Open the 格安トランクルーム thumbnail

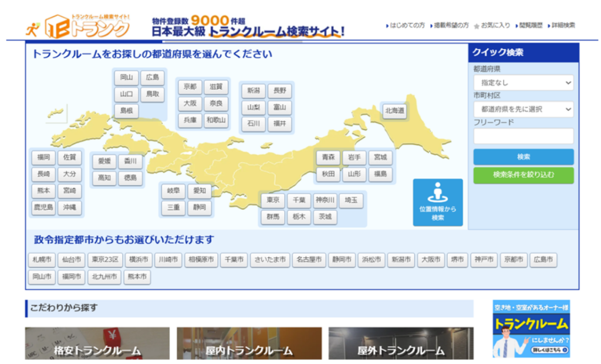pyautogui.click(x=97, y=343)
